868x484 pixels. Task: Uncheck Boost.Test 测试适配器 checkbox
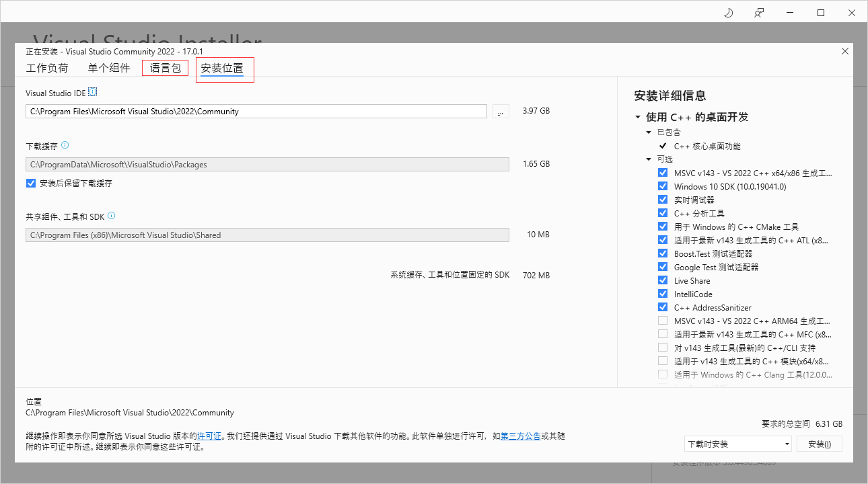663,253
